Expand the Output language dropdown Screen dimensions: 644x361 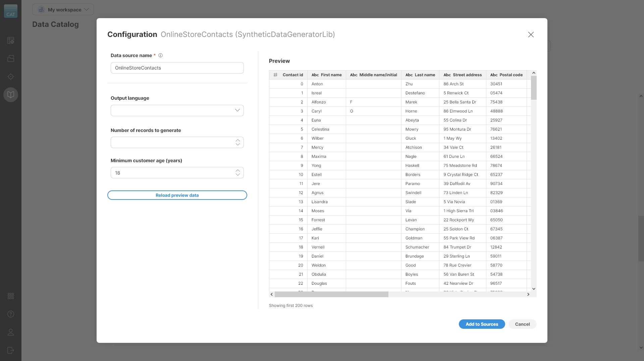177,110
